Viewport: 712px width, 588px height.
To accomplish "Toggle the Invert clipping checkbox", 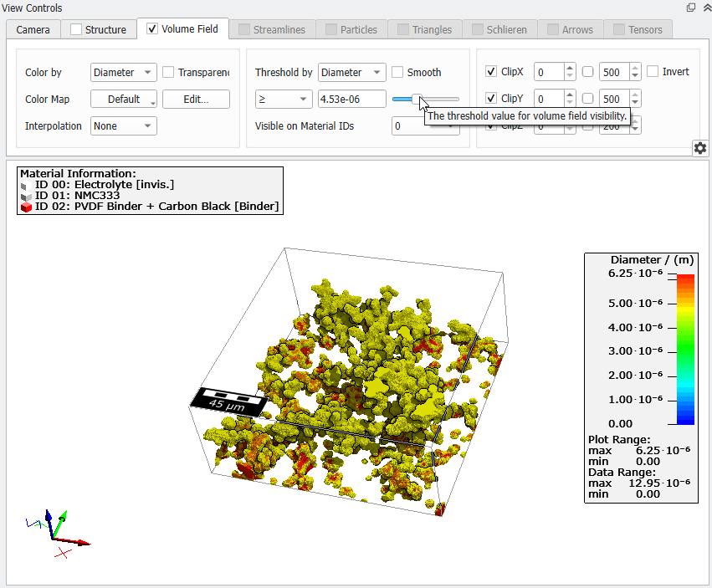I will pyautogui.click(x=653, y=71).
